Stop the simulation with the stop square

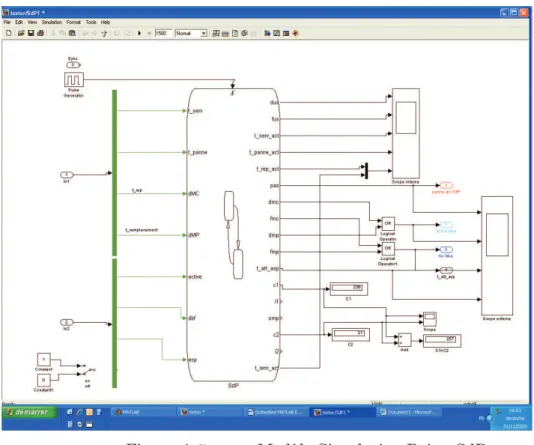point(149,33)
